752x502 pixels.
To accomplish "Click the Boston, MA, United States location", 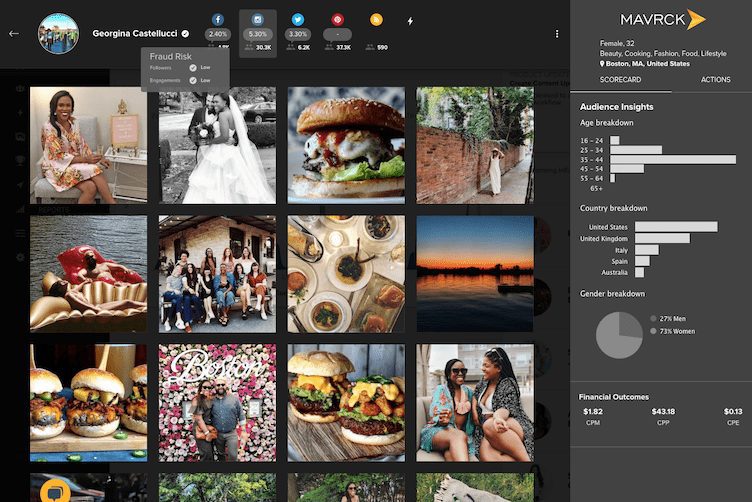I will point(647,64).
